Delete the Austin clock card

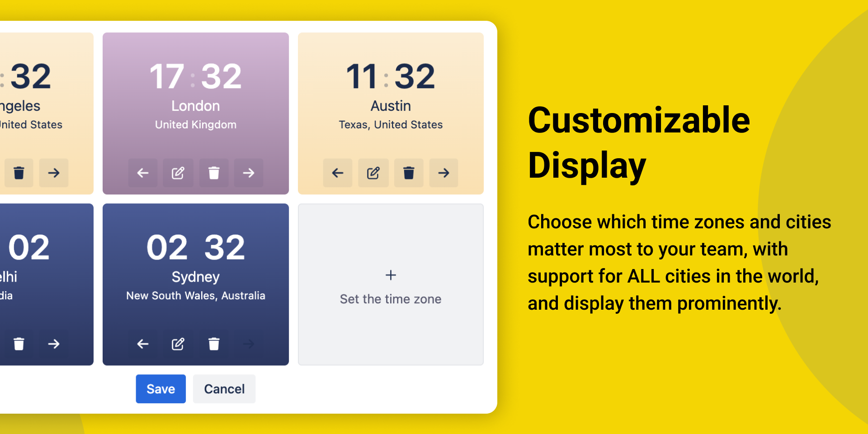pos(409,173)
